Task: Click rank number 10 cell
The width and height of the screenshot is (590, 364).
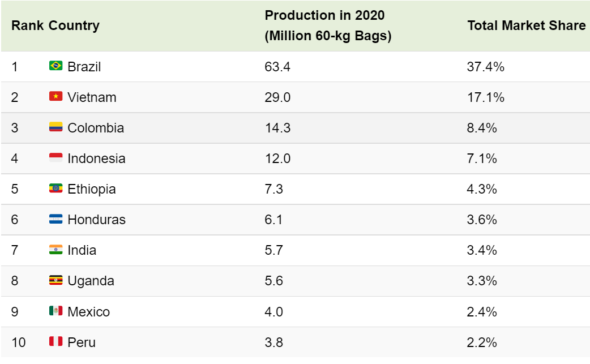Action: (x=19, y=342)
